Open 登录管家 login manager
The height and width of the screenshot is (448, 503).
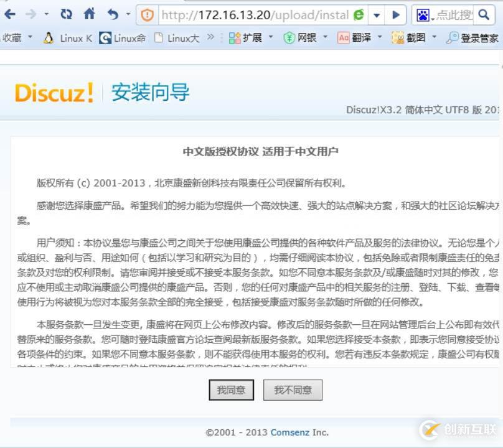473,38
